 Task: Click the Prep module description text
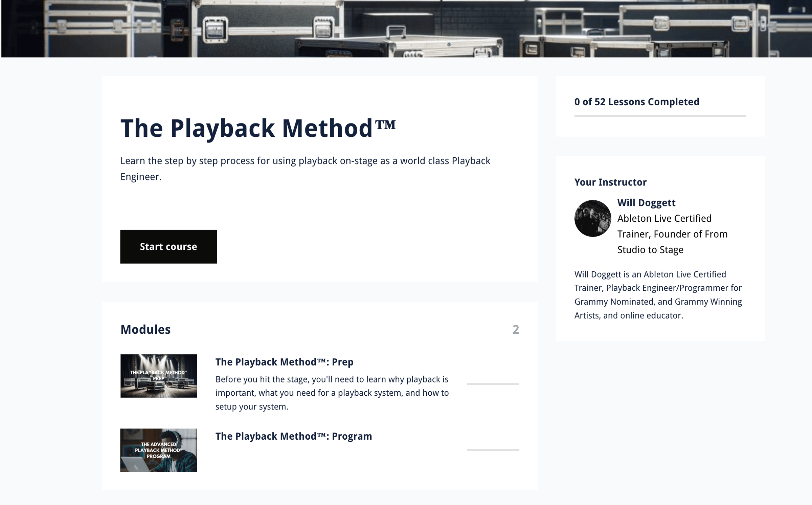pyautogui.click(x=332, y=393)
